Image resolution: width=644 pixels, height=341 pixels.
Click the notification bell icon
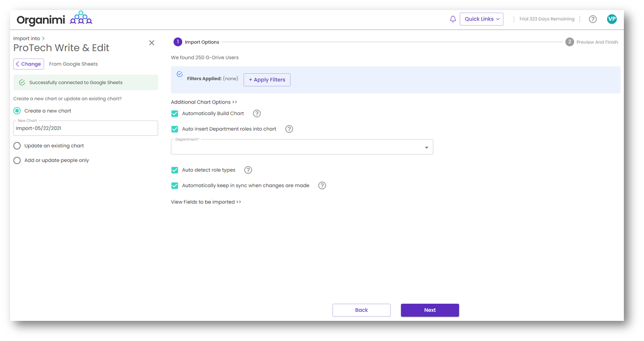(453, 19)
